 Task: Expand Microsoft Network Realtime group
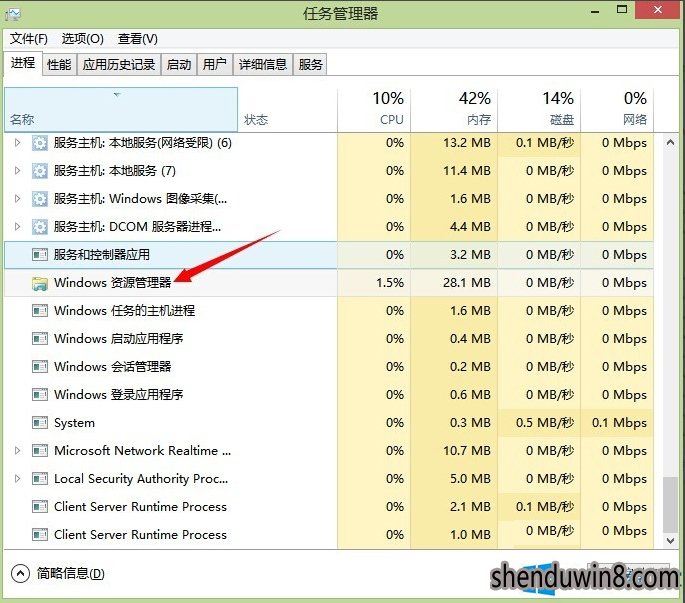point(17,450)
